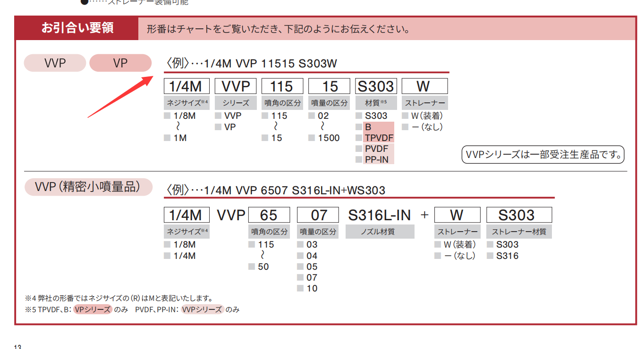Click the VVP(精密小噴量品) pill label

[88, 187]
